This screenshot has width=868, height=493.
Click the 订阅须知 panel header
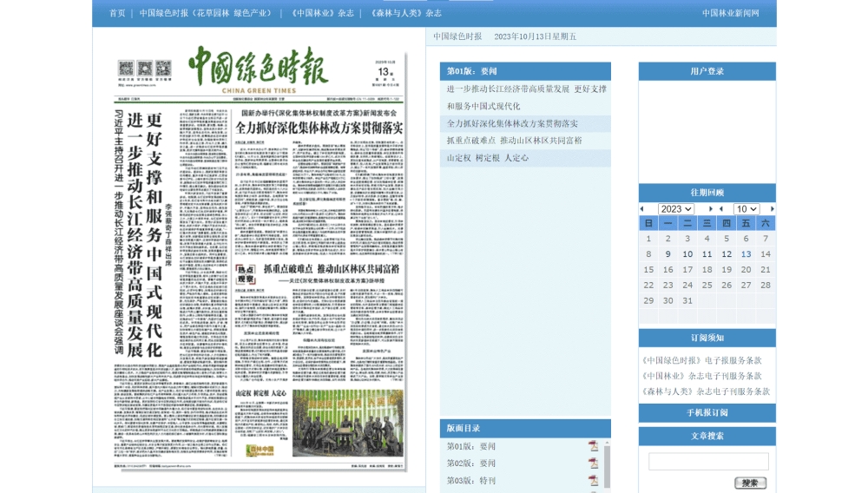707,338
